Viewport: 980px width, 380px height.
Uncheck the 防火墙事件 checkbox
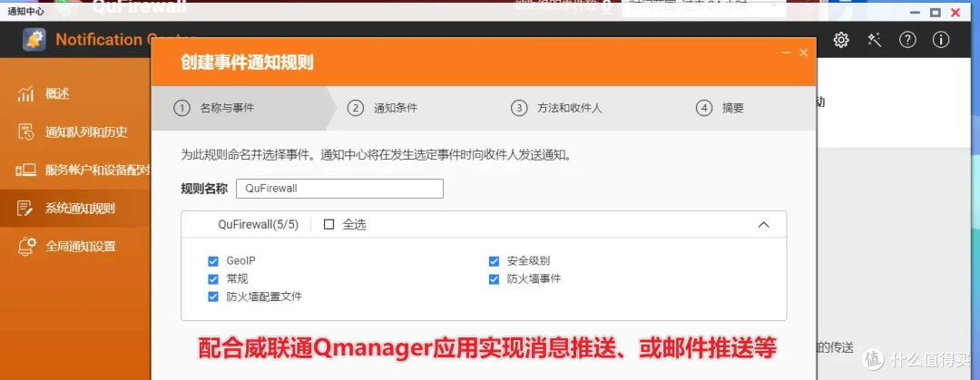coord(494,279)
